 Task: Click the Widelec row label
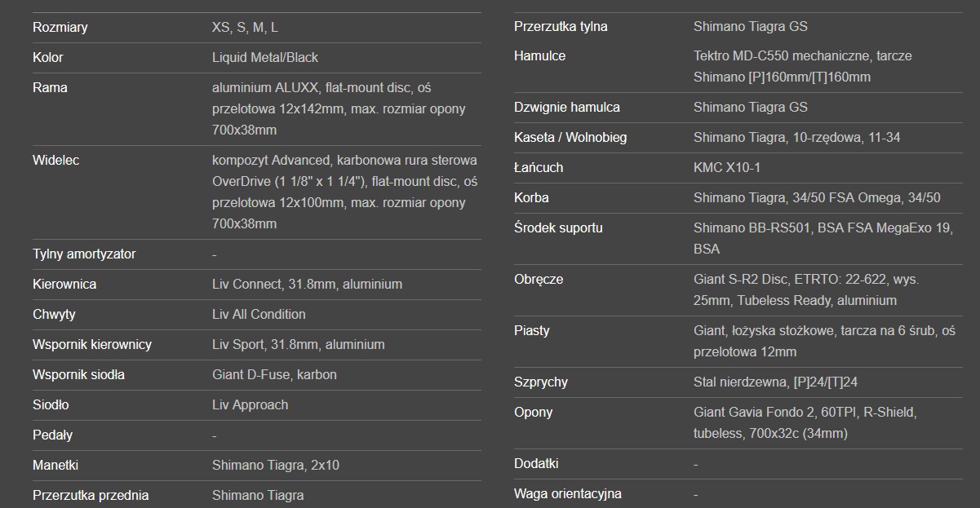click(x=55, y=160)
